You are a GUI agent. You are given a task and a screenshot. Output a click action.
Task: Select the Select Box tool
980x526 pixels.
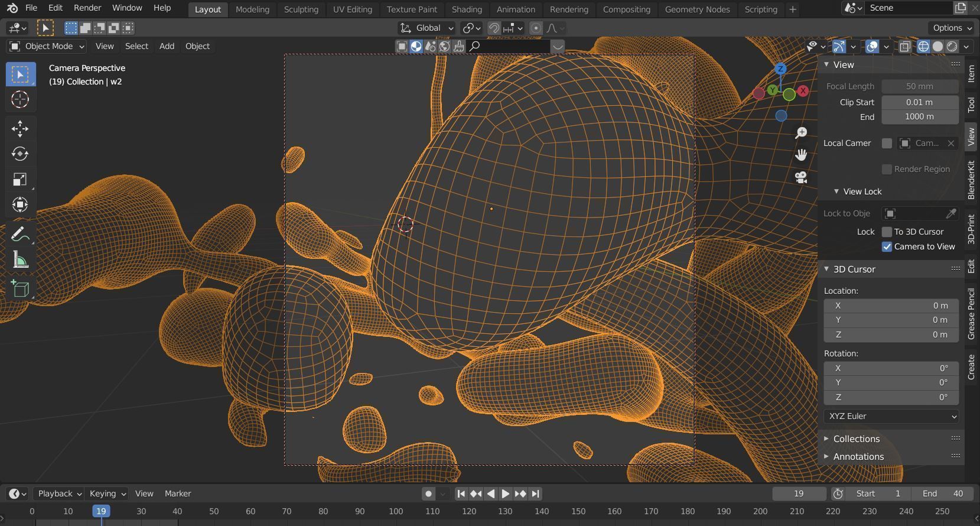21,74
